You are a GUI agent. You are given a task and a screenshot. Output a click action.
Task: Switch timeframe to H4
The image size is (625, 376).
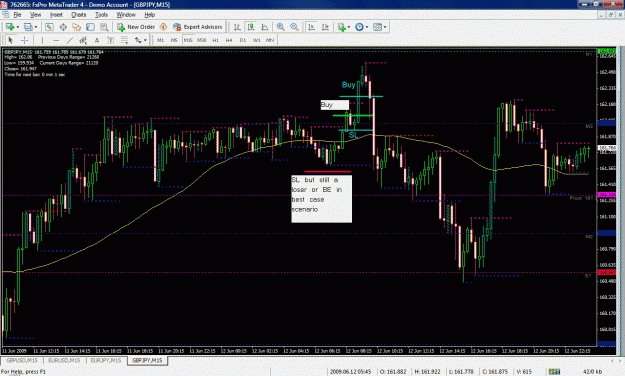[x=229, y=40]
